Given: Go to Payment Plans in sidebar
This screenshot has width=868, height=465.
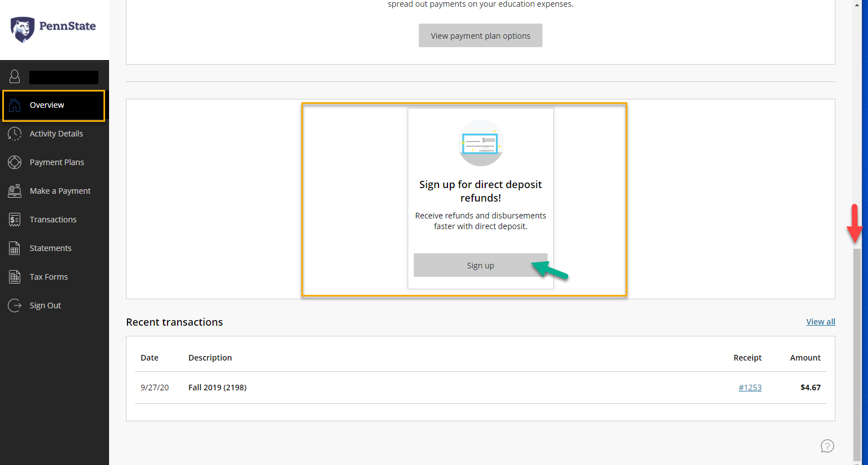Looking at the screenshot, I should (x=57, y=162).
